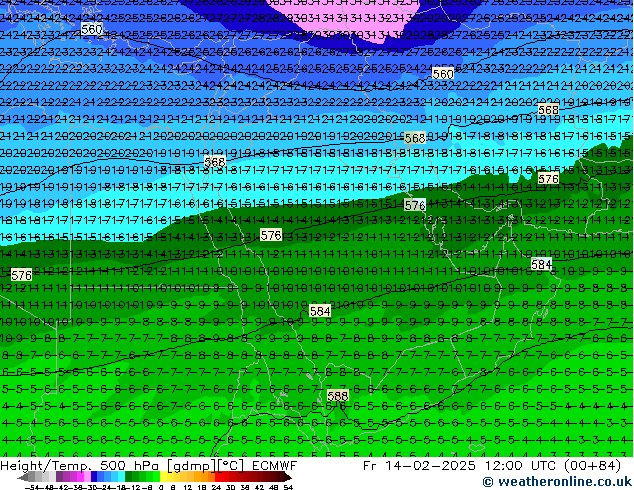Pick the dark blue swatch in the legend
Screen dimensions: 634x490
[94, 477]
